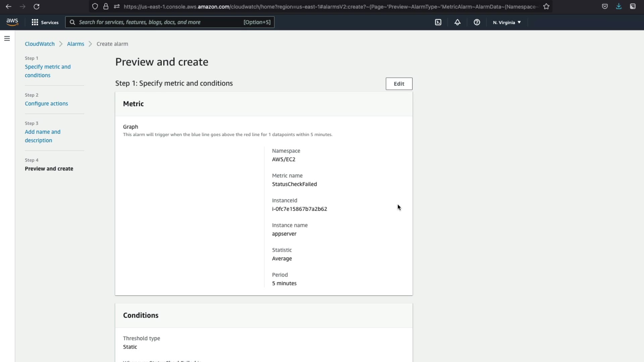Go to CloudWatch breadcrumb link
This screenshot has height=362, width=644.
(40, 44)
